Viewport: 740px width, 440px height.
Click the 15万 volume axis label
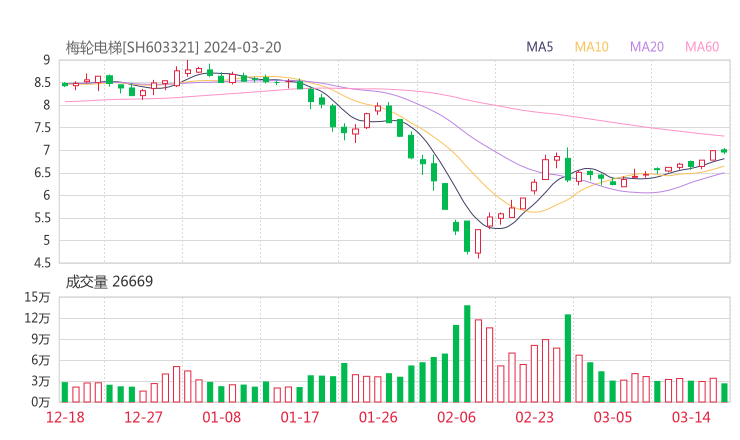pos(38,297)
